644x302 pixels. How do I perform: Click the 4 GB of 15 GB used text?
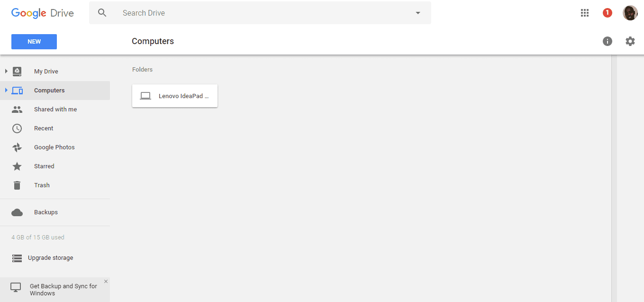[38, 238]
